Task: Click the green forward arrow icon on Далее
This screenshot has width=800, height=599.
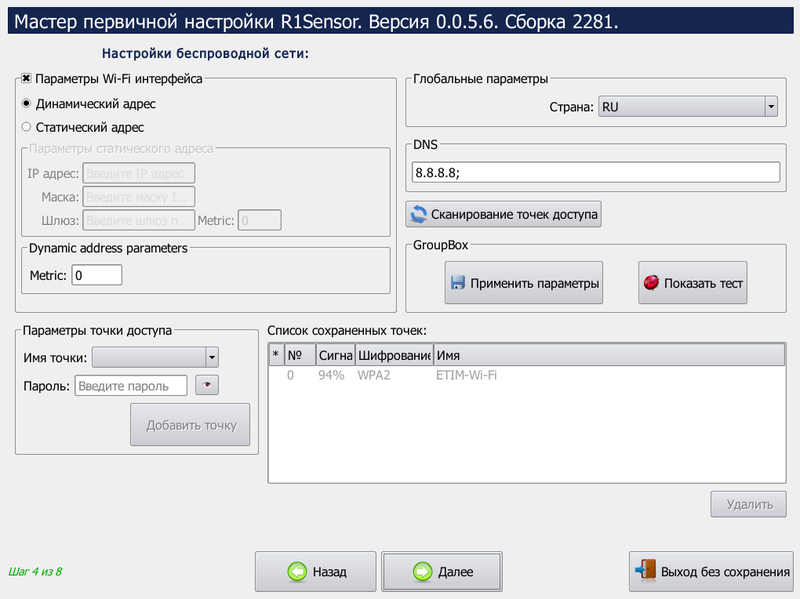Action: 422,572
